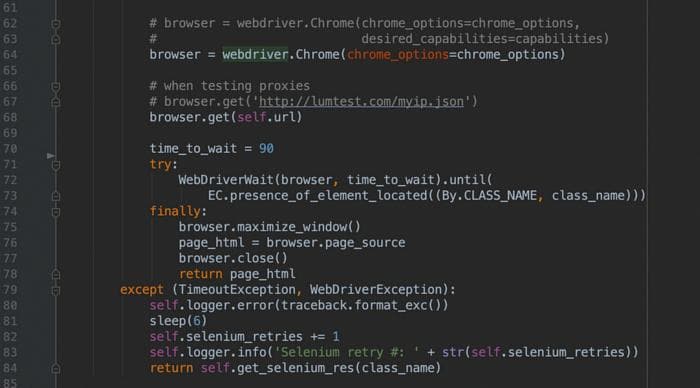Open the lumtest.com/myip.json link
The width and height of the screenshot is (700, 388).
coord(361,102)
